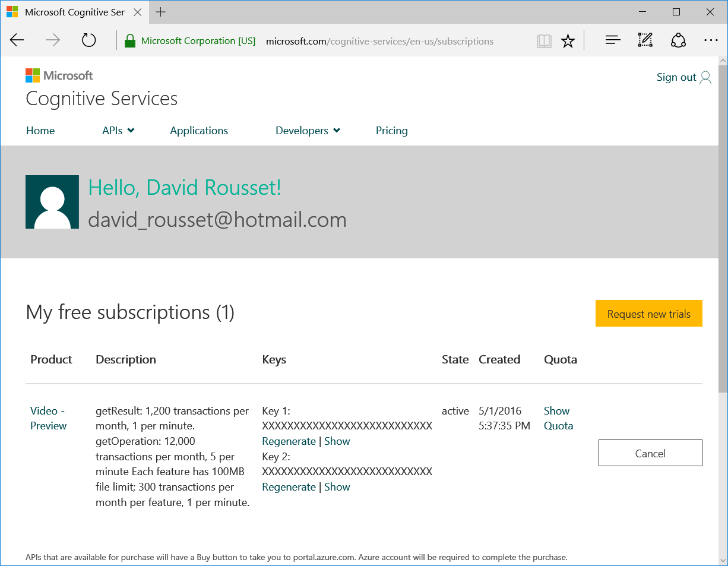Show Key 1 value
728x566 pixels.
click(337, 441)
